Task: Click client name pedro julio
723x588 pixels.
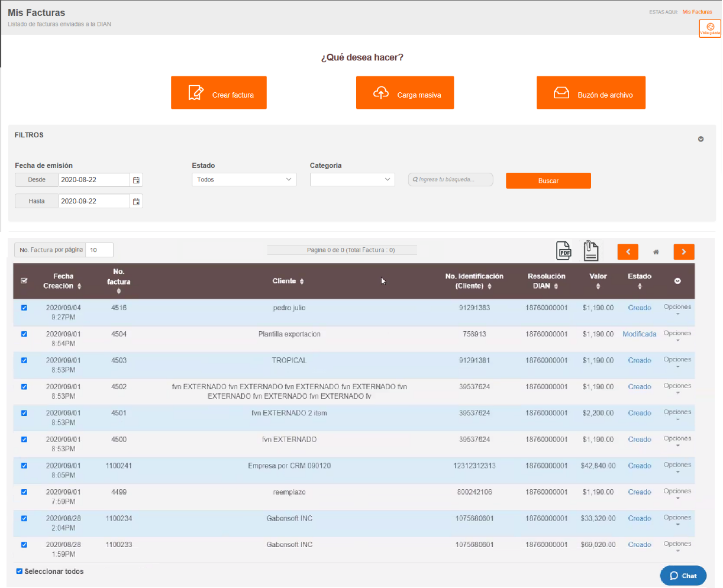Action: click(289, 308)
